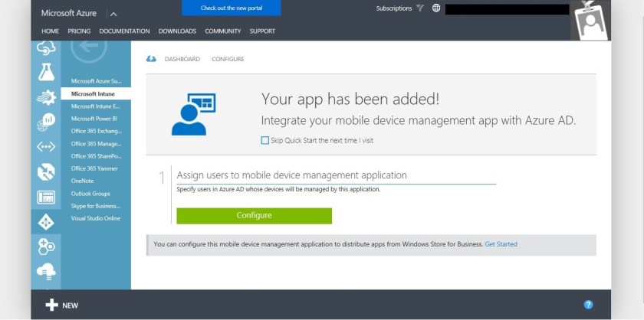
Task: Click the plus icon beside NEW
Action: [52, 305]
